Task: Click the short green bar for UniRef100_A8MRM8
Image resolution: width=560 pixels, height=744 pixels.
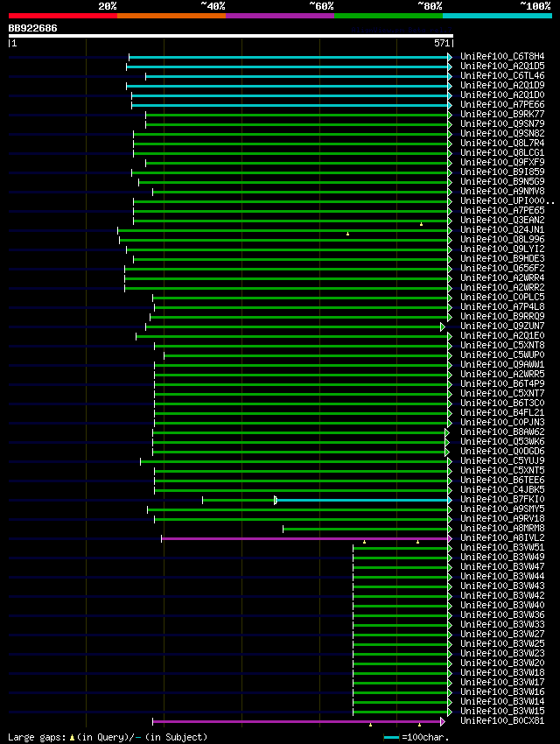Action: tap(367, 529)
